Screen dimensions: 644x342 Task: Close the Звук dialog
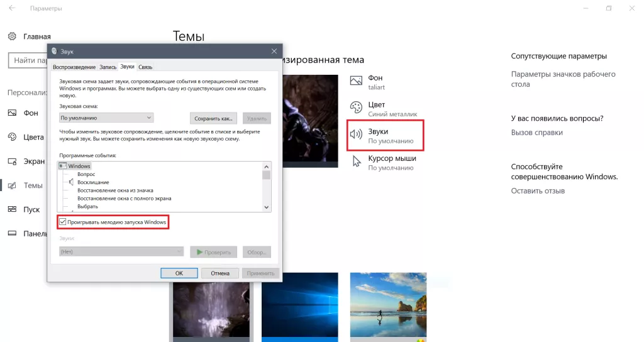[274, 51]
